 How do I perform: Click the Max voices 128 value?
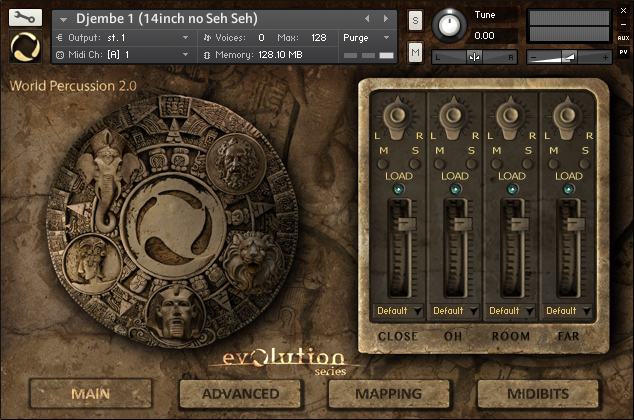click(x=319, y=38)
